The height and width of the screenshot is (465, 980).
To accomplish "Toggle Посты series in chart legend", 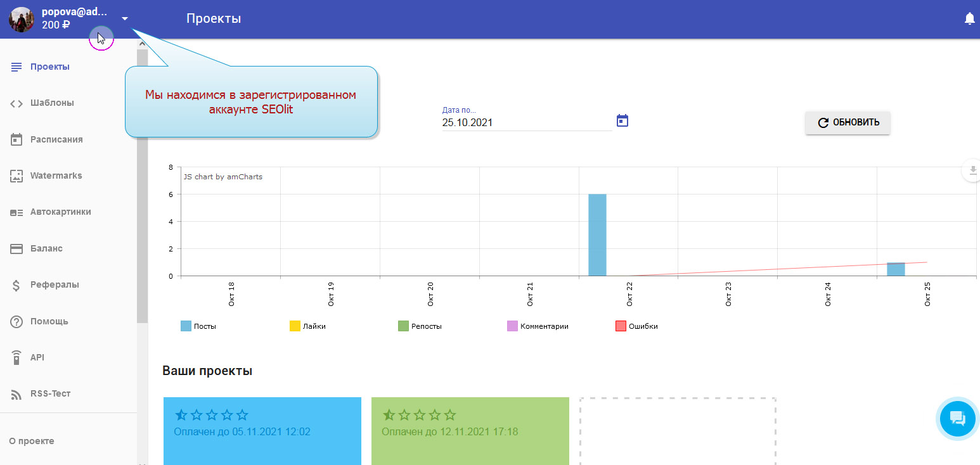I will (x=198, y=326).
